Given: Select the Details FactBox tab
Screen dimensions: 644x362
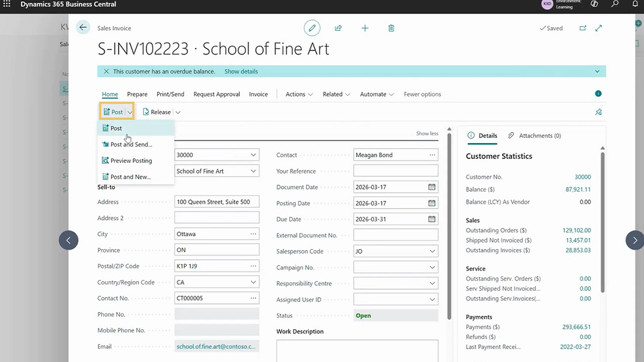Looking at the screenshot, I should click(x=482, y=135).
